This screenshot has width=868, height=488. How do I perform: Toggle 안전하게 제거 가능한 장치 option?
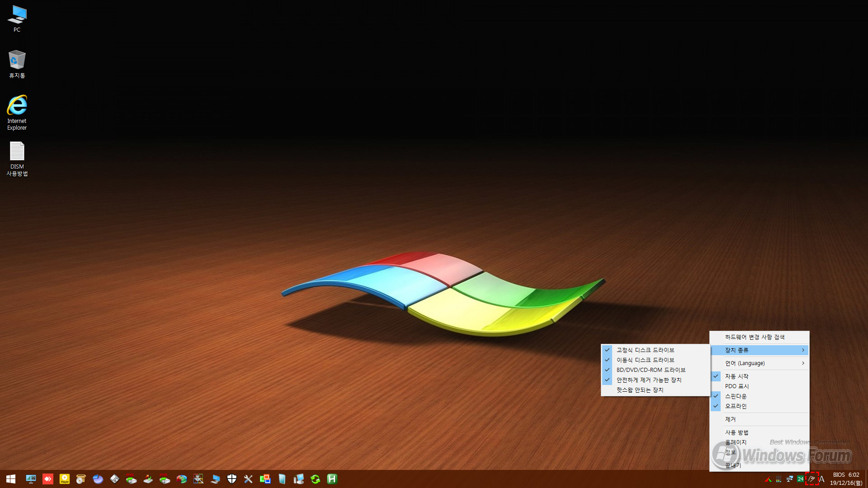655,380
